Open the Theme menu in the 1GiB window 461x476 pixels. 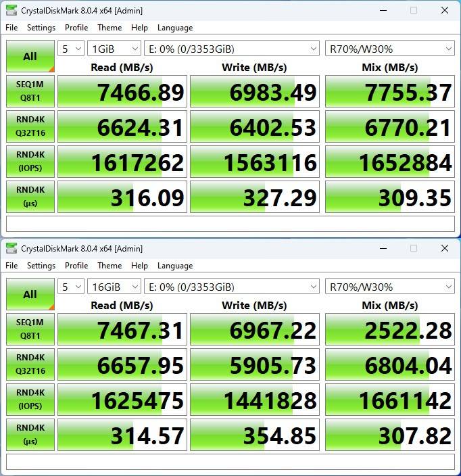[x=110, y=28]
